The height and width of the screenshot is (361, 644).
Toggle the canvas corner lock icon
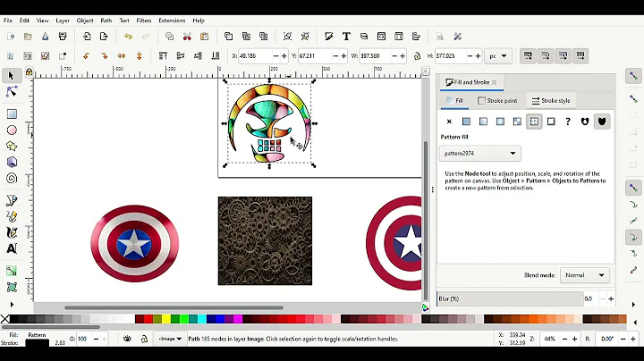29,72
